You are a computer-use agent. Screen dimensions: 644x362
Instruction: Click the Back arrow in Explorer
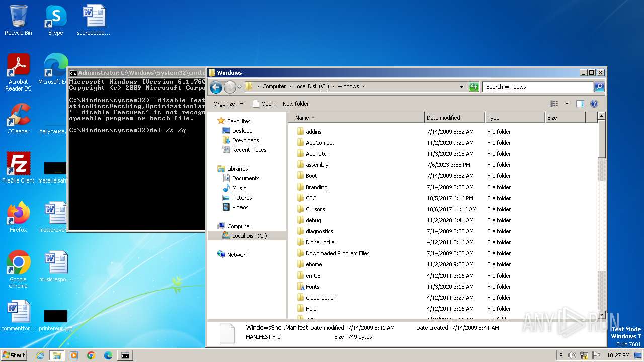click(x=216, y=87)
